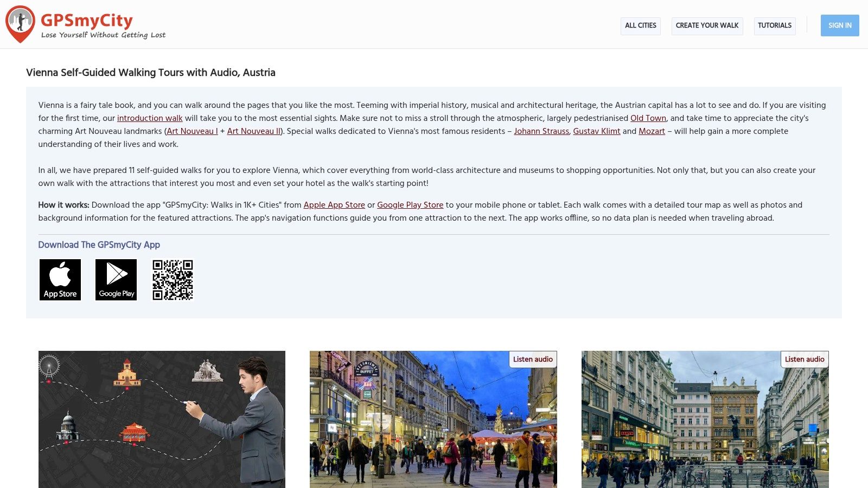Scan link via the QR code image
Image resolution: width=868 pixels, height=488 pixels.
172,280
